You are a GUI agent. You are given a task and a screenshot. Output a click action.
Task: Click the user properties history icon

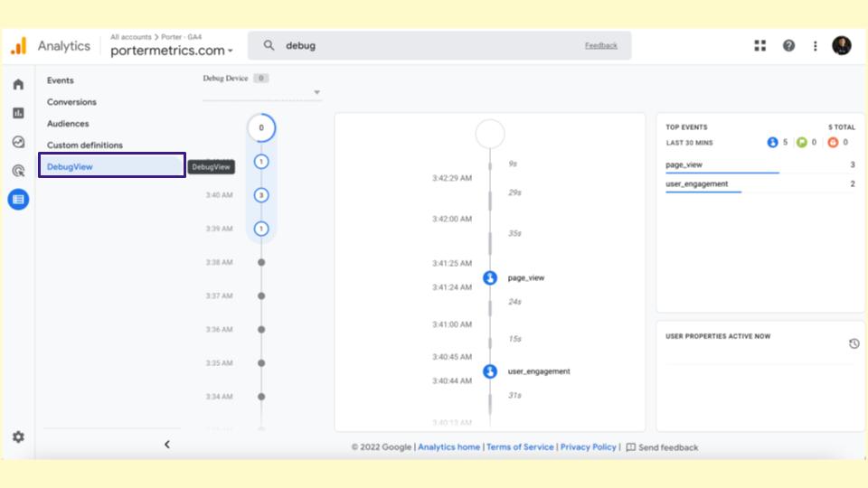point(854,343)
